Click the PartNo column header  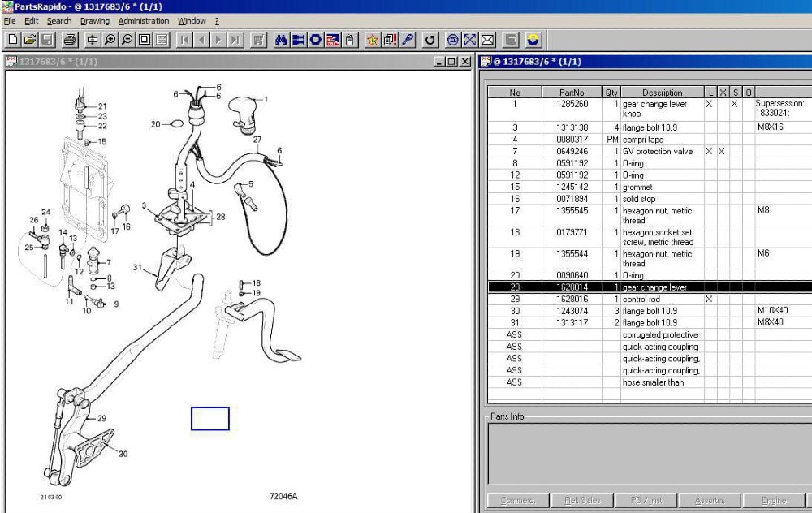[572, 93]
